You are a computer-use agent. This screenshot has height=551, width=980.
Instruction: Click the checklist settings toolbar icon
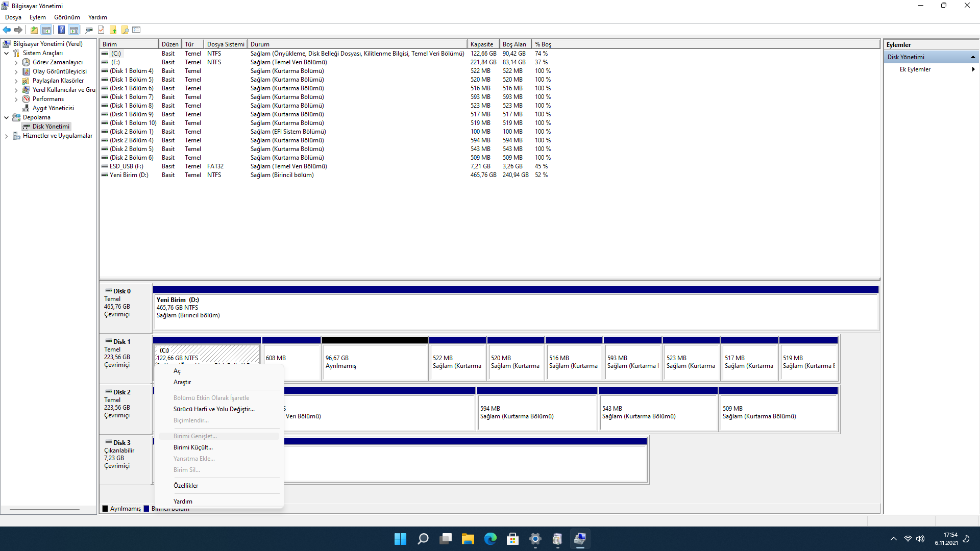(x=136, y=30)
